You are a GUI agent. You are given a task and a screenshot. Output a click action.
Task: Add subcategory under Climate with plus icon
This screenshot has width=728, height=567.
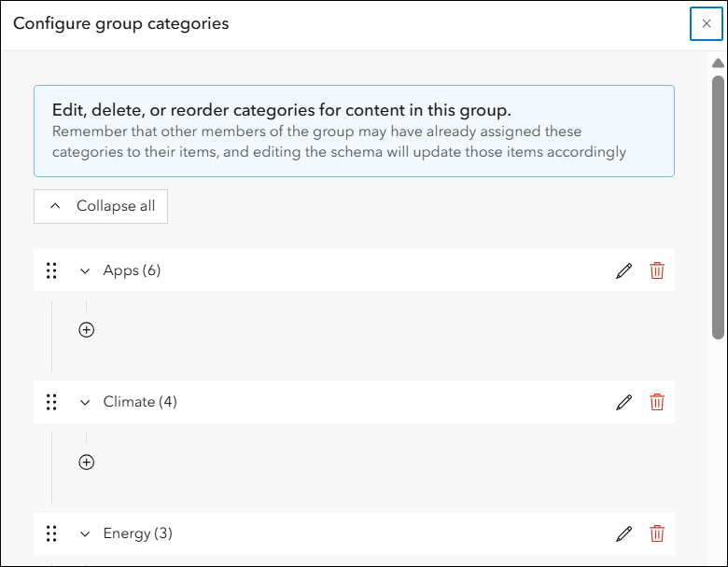[87, 463]
